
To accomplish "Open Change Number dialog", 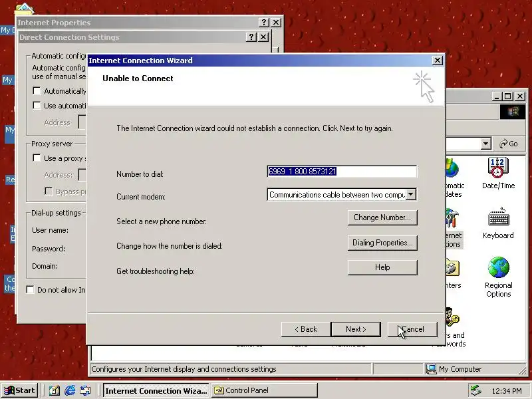I will pyautogui.click(x=382, y=217).
